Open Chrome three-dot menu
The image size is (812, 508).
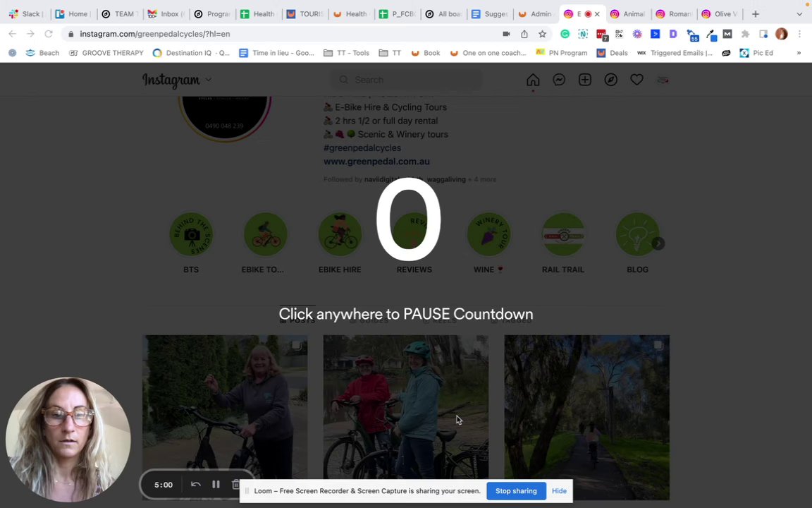tap(799, 34)
